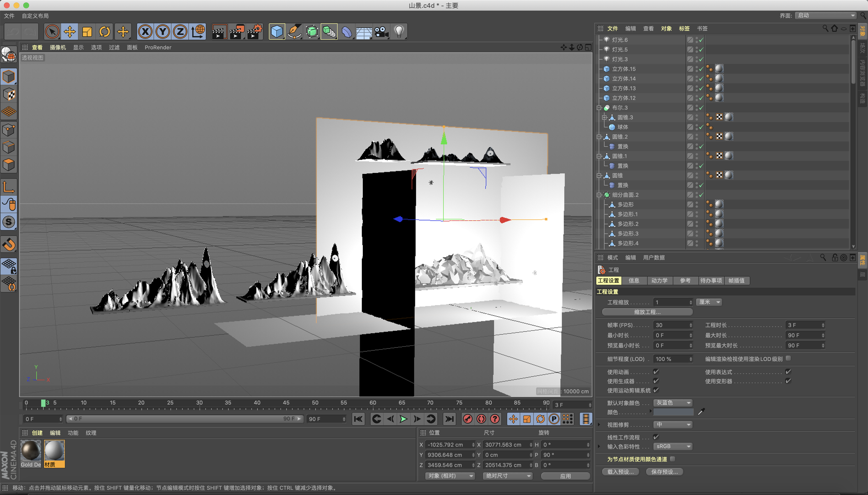Click the 保存预设... button

[665, 472]
